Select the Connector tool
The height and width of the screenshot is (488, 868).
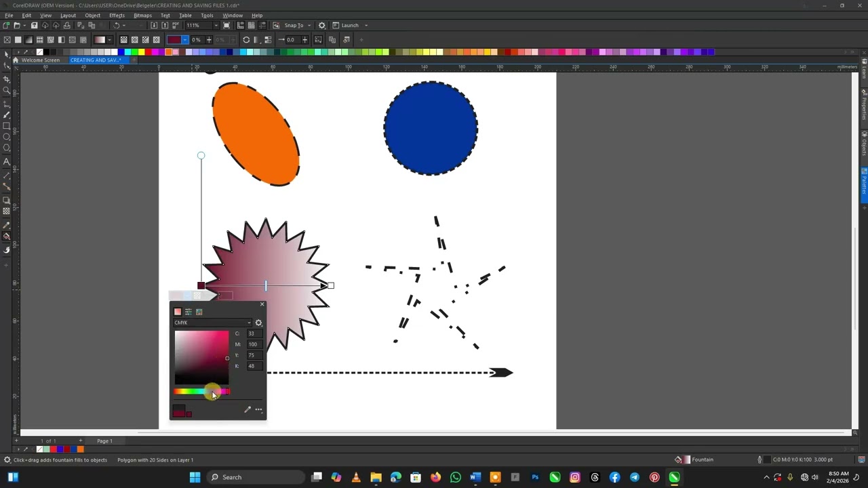coord(7,186)
